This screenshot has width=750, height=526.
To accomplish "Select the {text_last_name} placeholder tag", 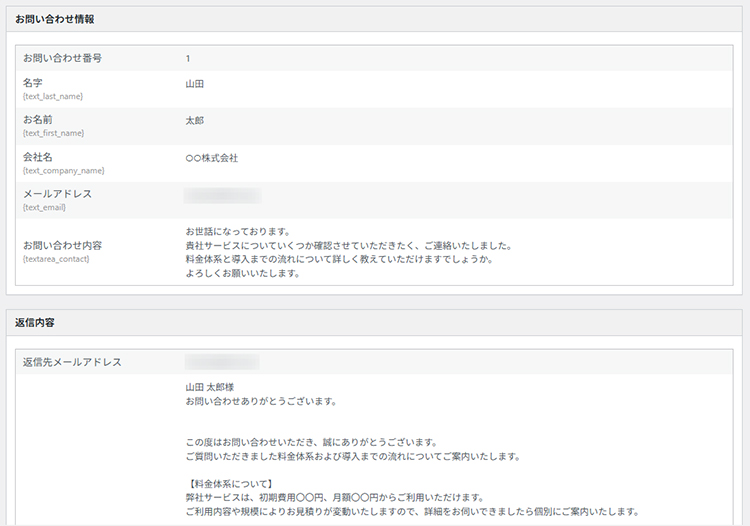I will click(52, 97).
